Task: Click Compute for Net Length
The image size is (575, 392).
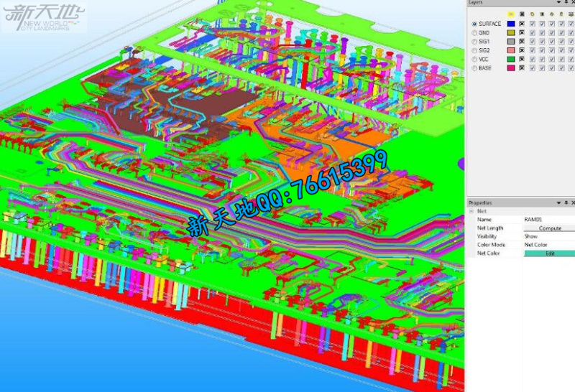Action: [549, 228]
